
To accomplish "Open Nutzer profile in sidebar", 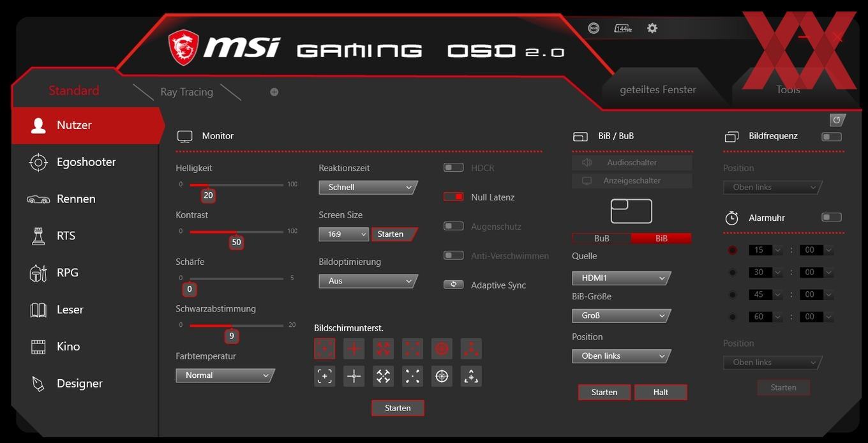I will pos(87,125).
